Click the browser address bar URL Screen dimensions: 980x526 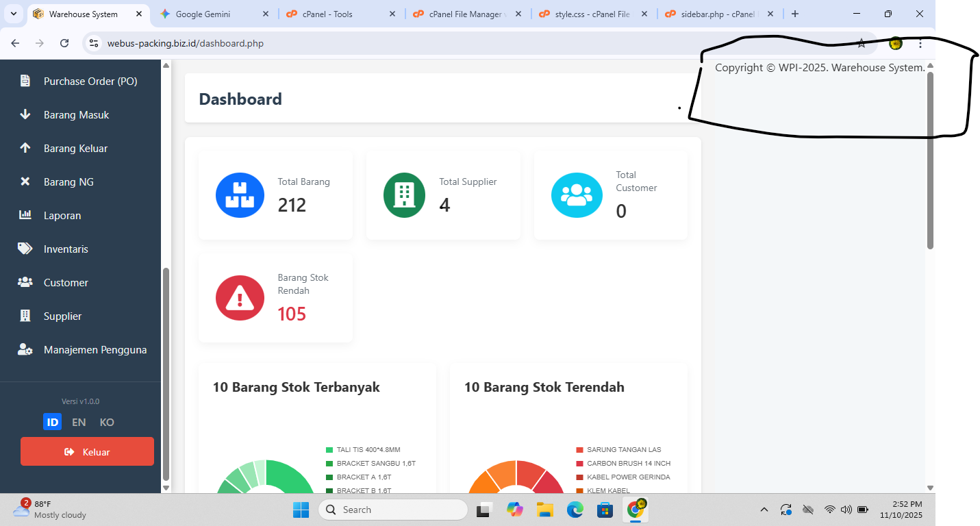click(185, 43)
